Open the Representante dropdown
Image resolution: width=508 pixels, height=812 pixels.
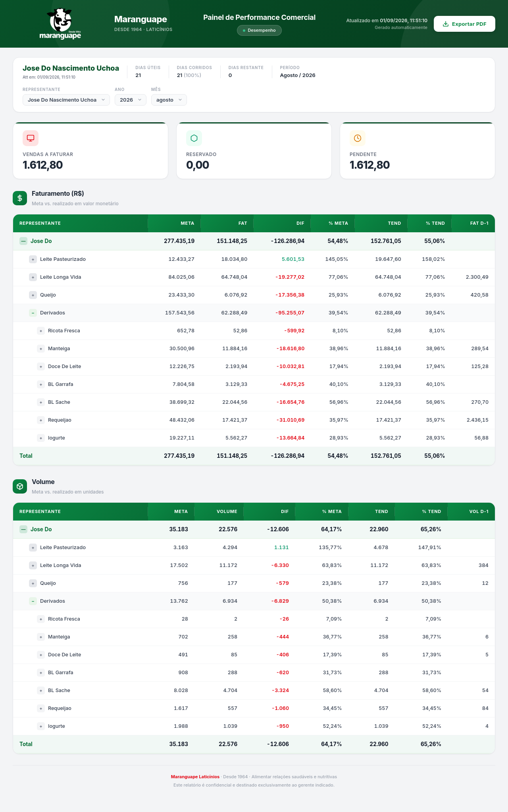point(66,100)
